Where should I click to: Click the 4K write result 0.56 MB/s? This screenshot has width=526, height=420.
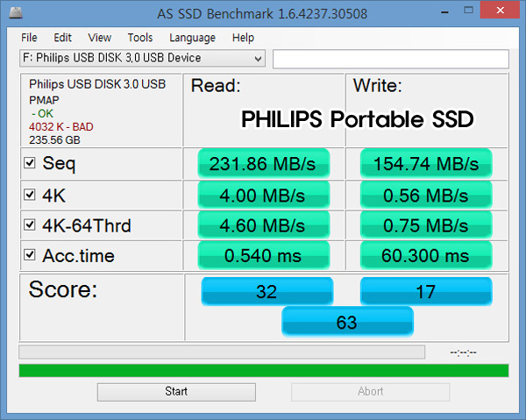coord(426,196)
